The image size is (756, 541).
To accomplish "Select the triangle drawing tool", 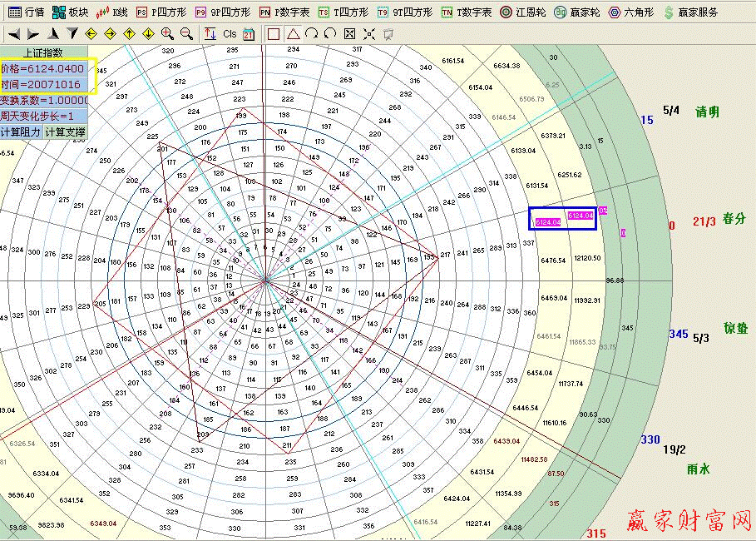I will 293,33.
